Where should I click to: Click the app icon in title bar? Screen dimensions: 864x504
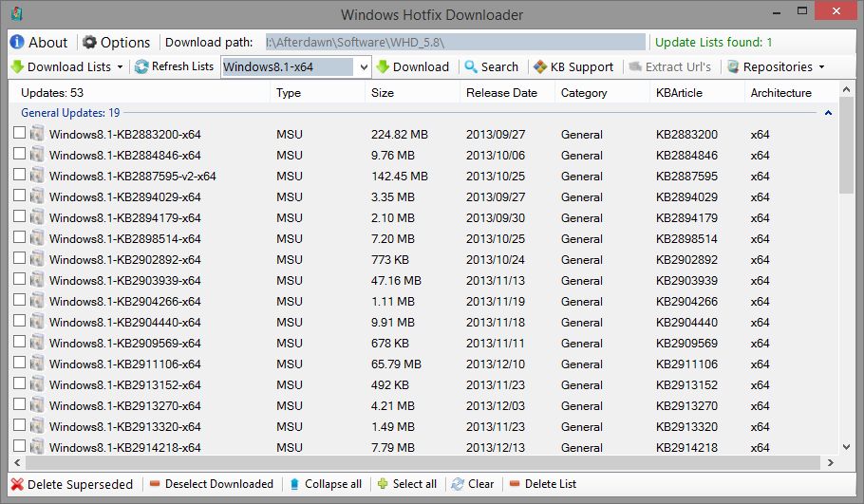click(16, 14)
